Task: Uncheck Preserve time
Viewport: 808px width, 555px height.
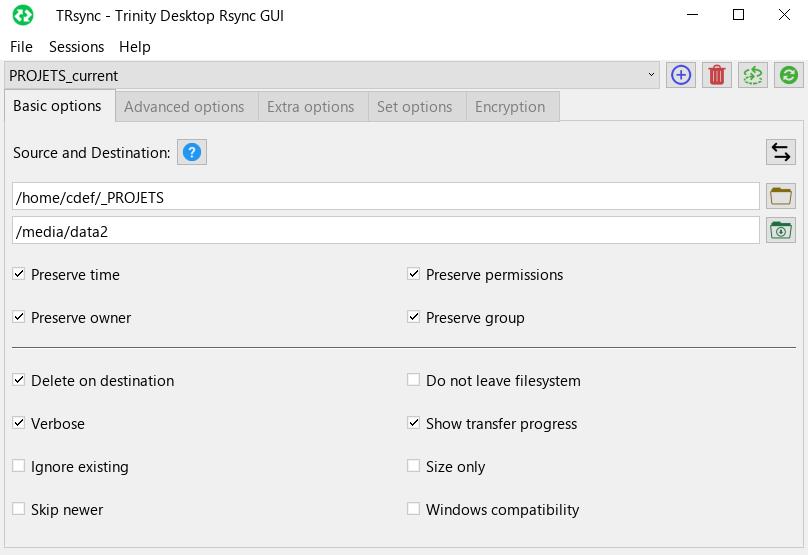Action: (19, 274)
